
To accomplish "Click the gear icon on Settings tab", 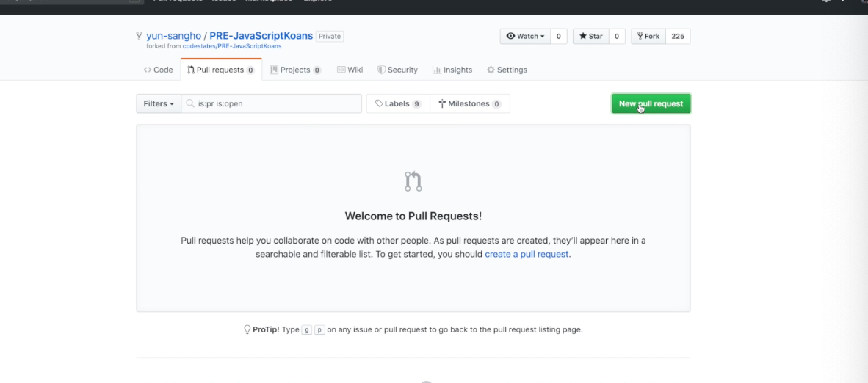I will [x=491, y=70].
